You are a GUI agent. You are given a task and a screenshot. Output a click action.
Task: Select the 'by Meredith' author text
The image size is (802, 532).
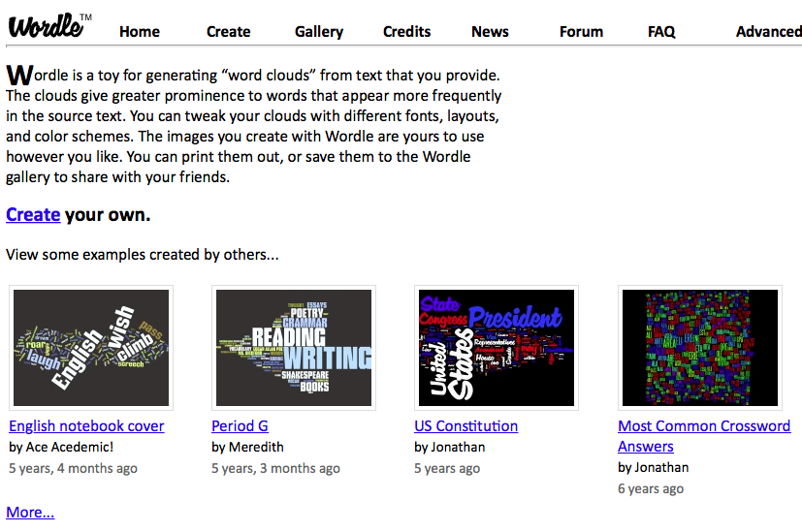tap(247, 447)
